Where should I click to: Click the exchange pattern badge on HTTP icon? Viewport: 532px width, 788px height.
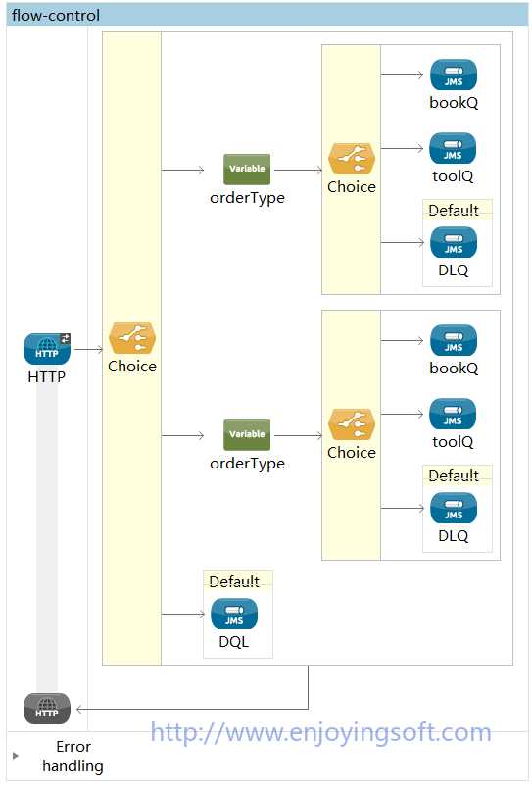coord(66,339)
